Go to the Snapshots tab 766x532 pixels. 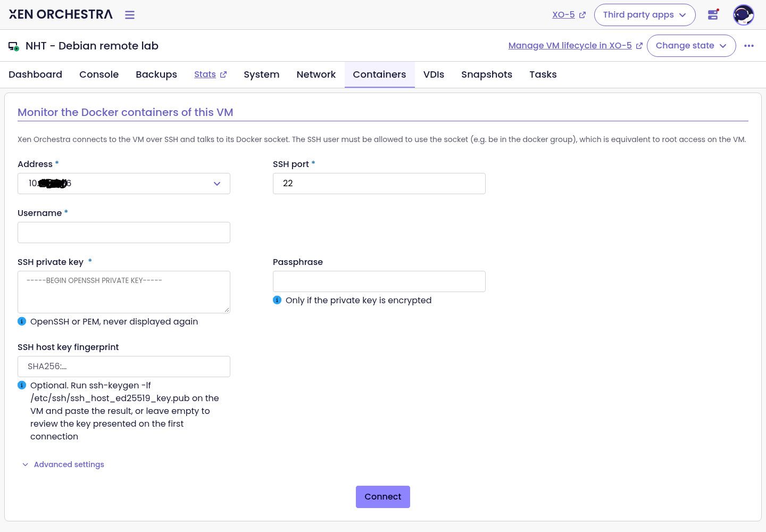pos(487,74)
